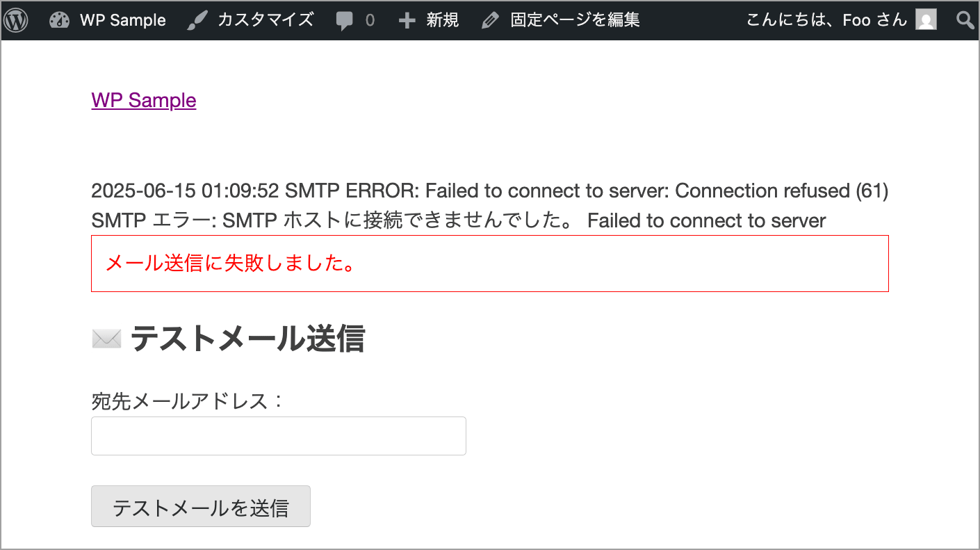Click the SMTP ERROR connection refused line

coord(489,191)
